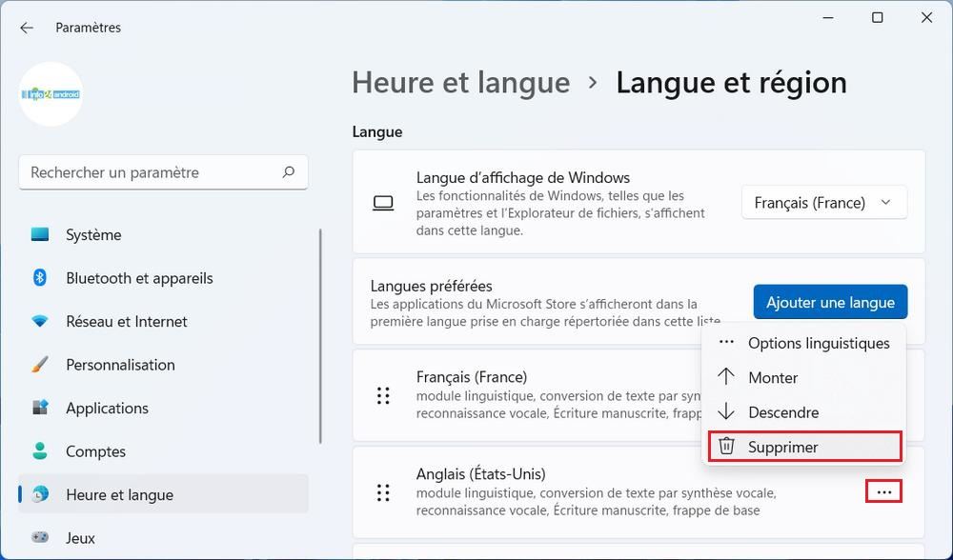
Task: Click the trash icon next to Supprimer
Action: [x=727, y=447]
